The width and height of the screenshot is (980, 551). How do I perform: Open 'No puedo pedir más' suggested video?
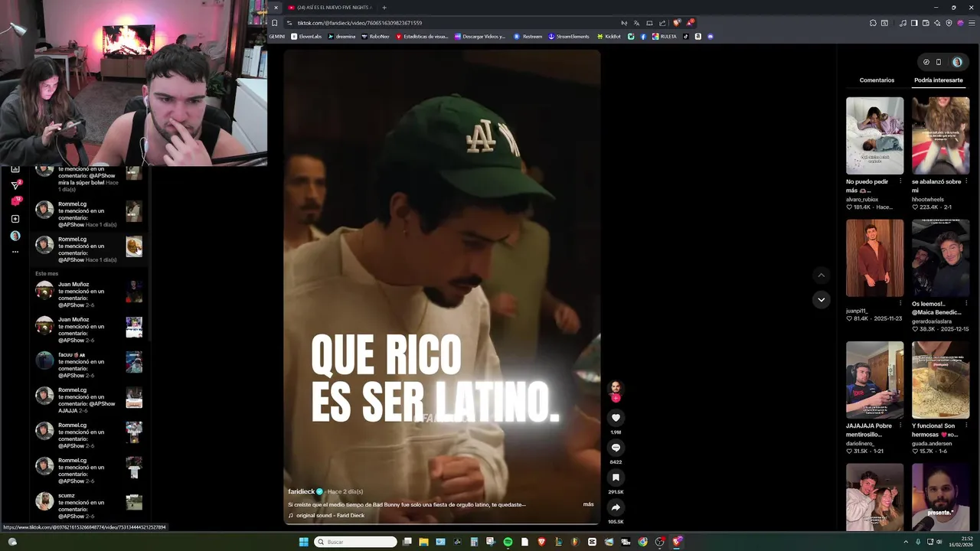(x=874, y=135)
